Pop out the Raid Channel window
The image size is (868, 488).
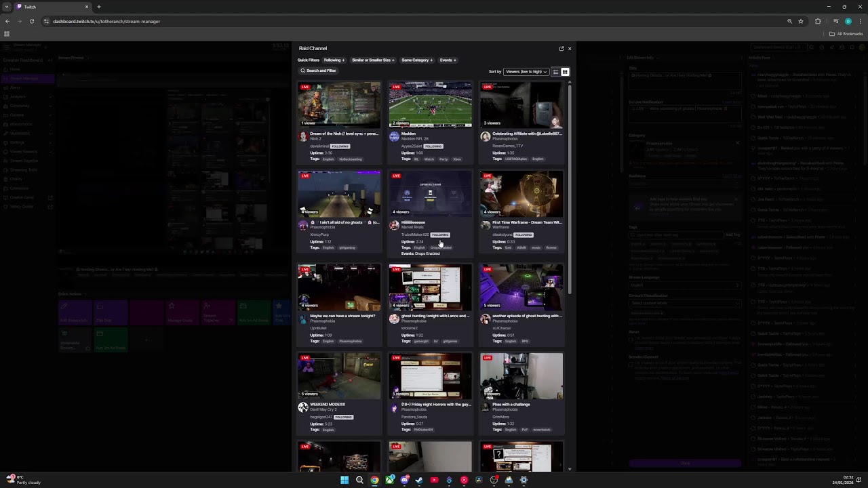click(561, 49)
